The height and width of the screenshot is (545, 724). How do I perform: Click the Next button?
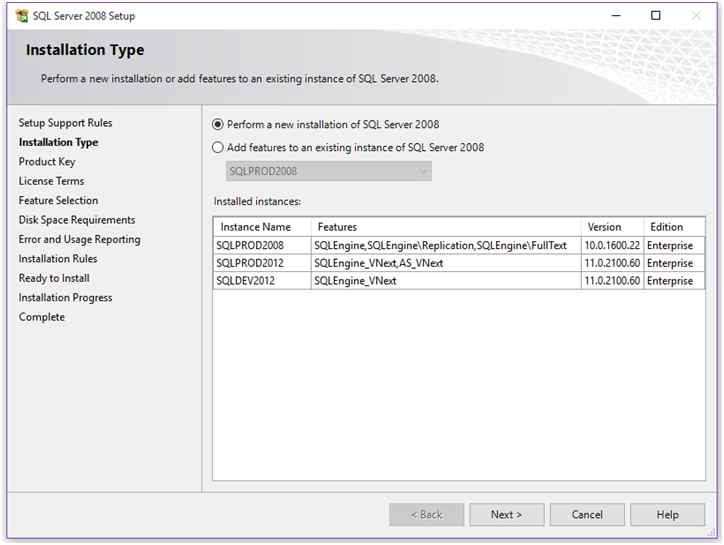[x=507, y=515]
